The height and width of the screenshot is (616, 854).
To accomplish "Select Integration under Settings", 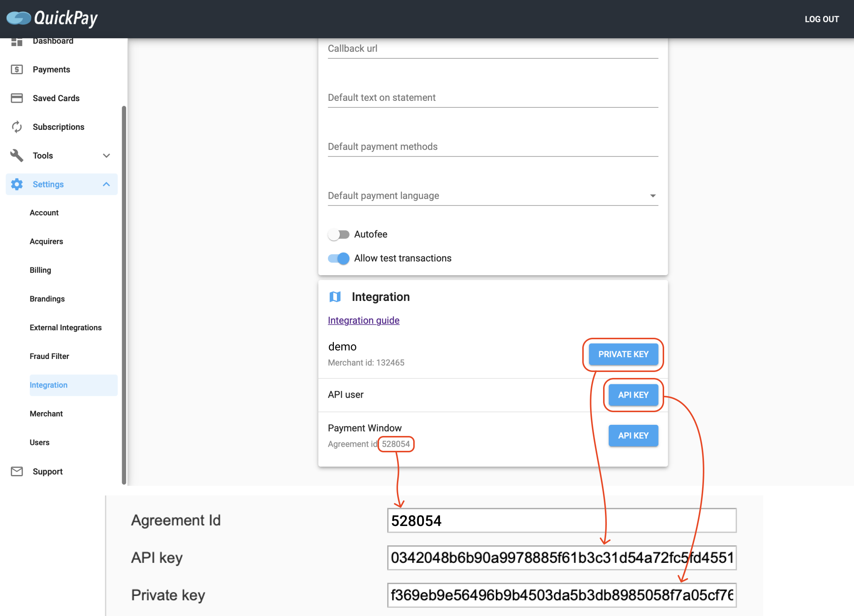I will (x=73, y=385).
